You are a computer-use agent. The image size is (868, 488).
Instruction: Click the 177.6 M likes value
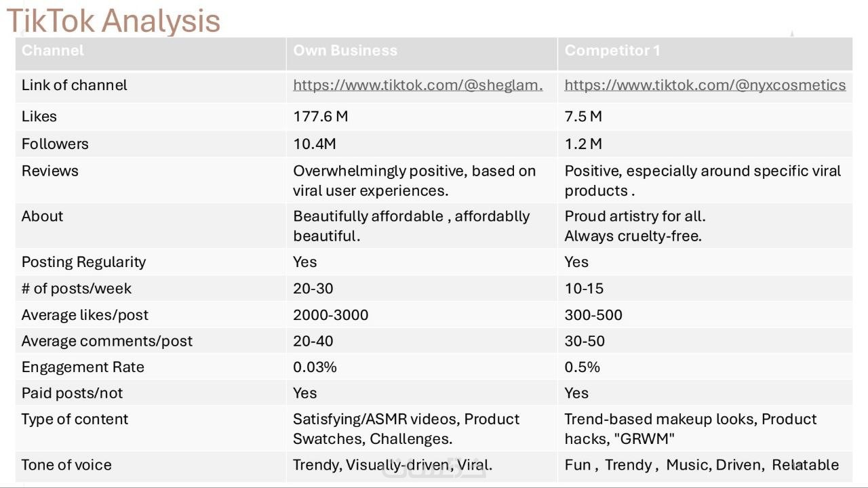[x=320, y=117]
